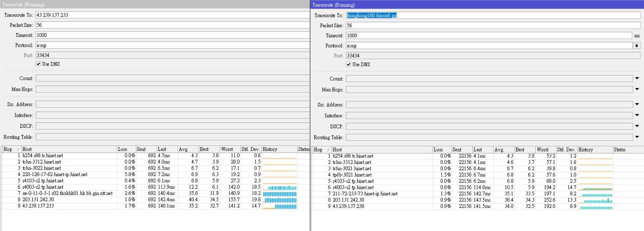Sort by Best column in 43.239.137.233 window
644x231 pixels.
click(x=208, y=149)
